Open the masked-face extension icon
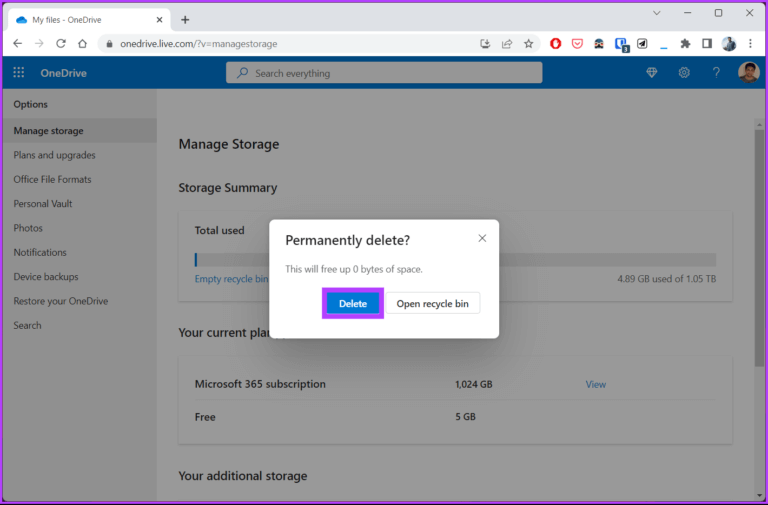 (x=599, y=44)
